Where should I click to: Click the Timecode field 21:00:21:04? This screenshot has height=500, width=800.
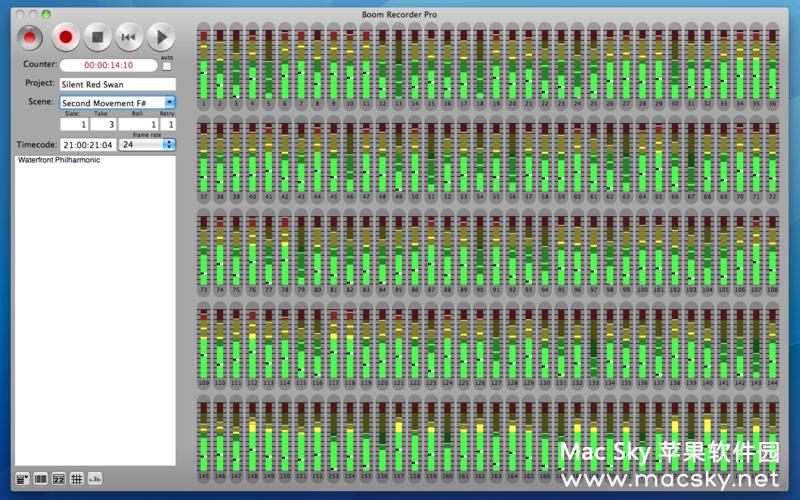tap(88, 145)
